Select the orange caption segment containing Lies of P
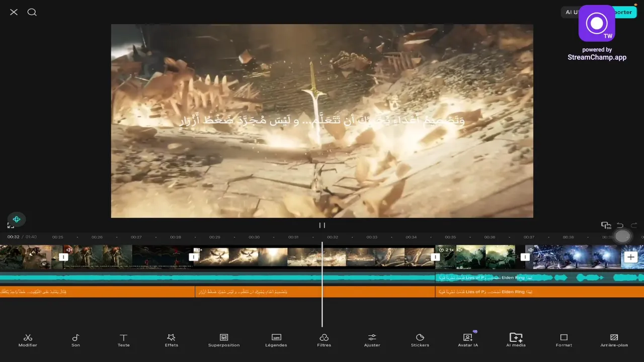The image size is (644, 362). [x=539, y=292]
